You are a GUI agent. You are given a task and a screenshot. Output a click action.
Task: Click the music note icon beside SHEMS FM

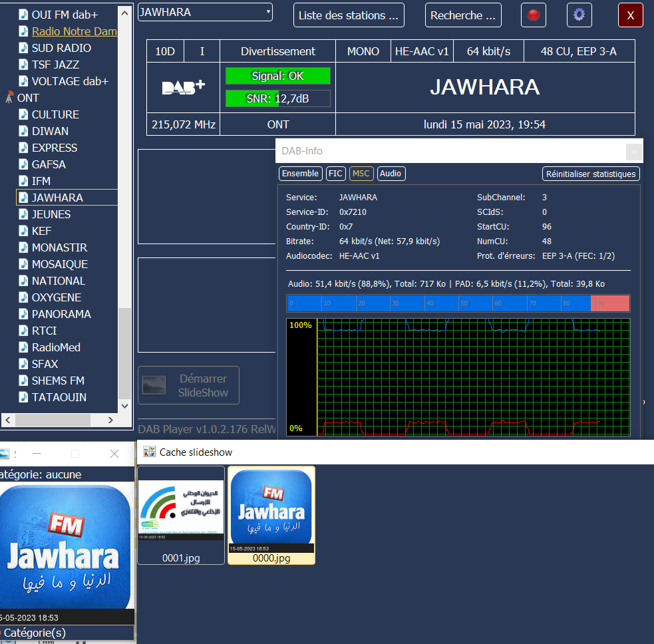pos(23,381)
